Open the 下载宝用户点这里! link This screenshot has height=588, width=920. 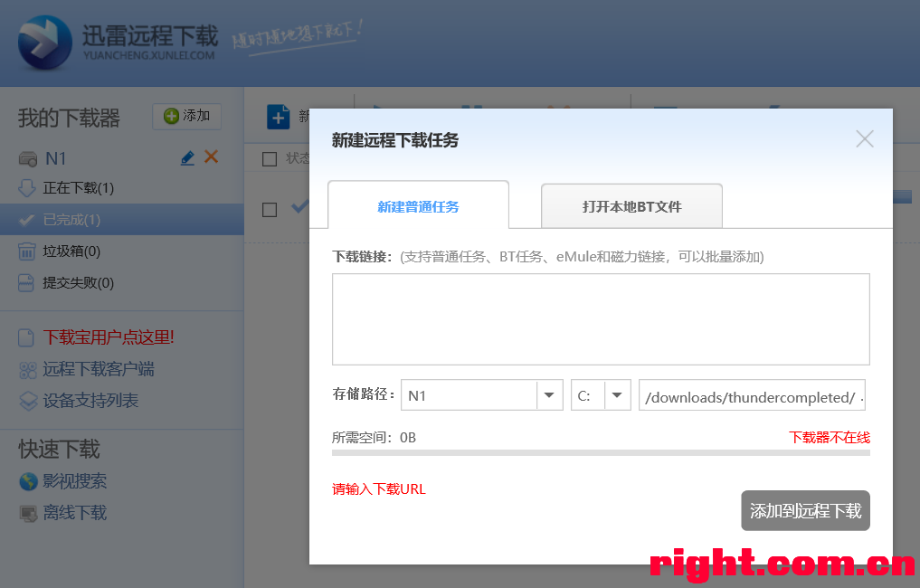(109, 337)
